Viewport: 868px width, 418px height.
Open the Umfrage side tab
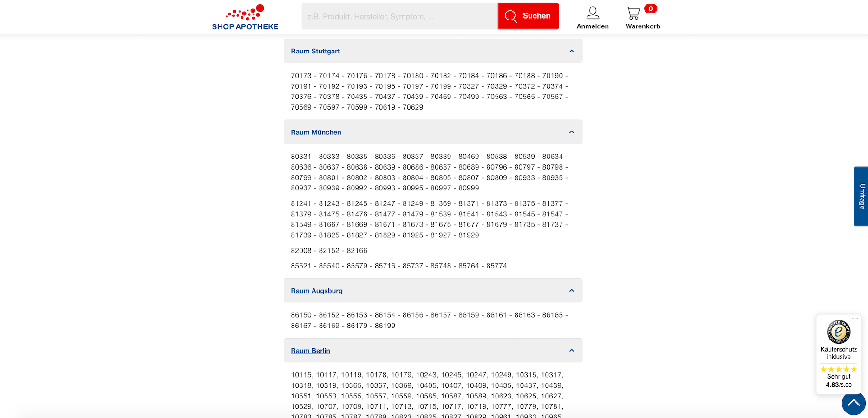861,196
